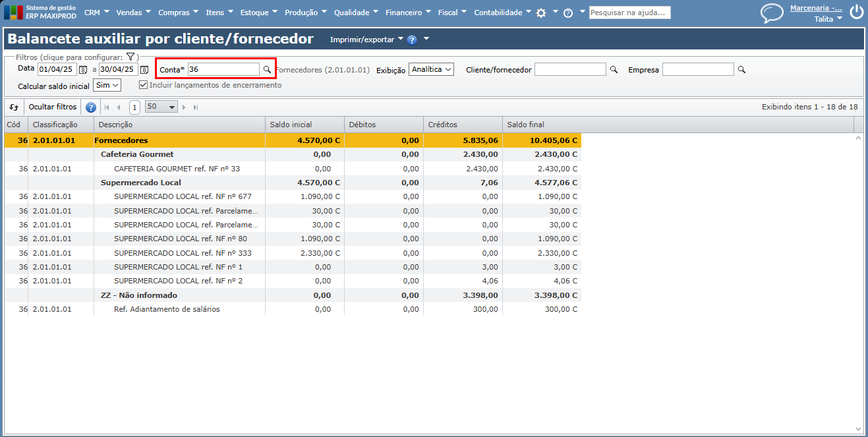868x437 pixels.
Task: Click the refresh icon beside Ocultar filtros
Action: click(14, 107)
